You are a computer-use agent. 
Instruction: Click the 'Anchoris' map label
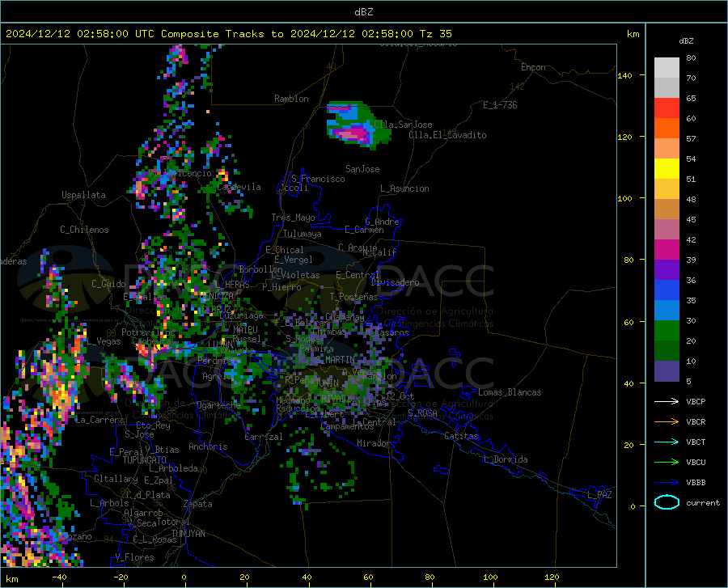[x=208, y=446]
